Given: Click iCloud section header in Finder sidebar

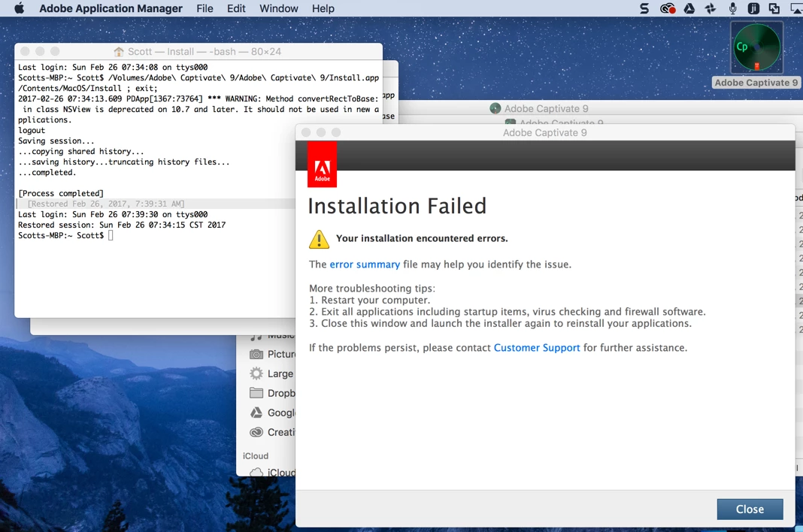Looking at the screenshot, I should tap(256, 455).
